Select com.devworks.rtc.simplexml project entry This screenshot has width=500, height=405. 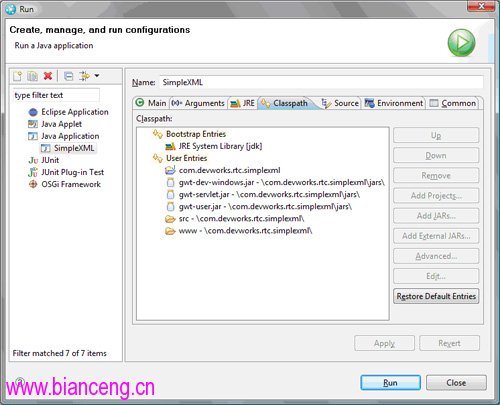(229, 170)
